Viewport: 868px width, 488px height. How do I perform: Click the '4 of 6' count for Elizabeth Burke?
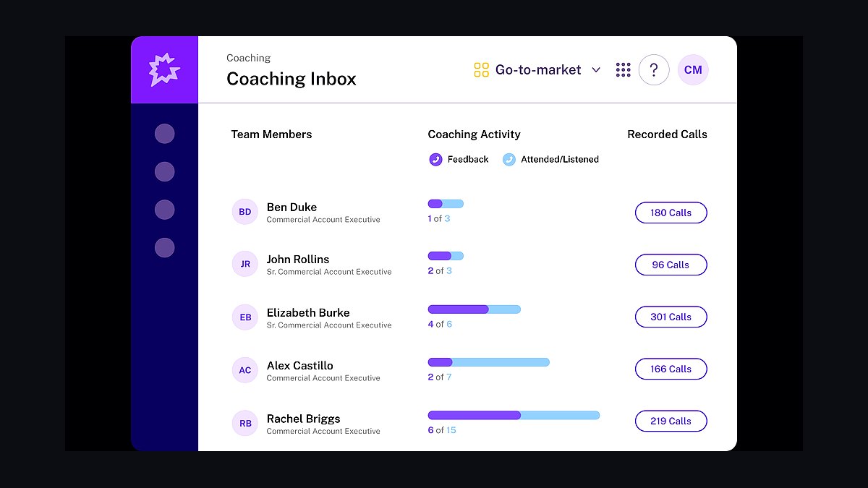pyautogui.click(x=440, y=324)
